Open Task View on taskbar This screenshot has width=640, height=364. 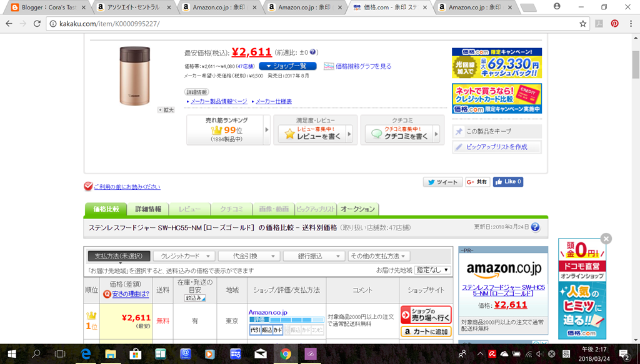[60, 354]
